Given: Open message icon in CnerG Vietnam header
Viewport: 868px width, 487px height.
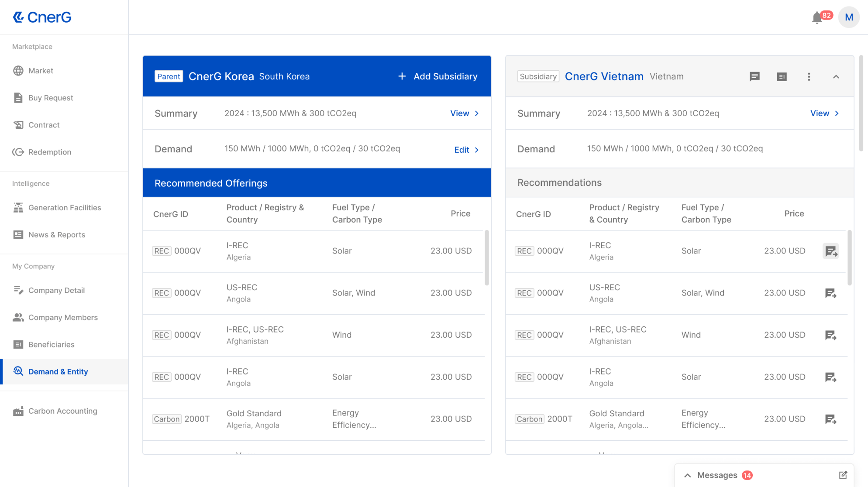Looking at the screenshot, I should point(754,77).
